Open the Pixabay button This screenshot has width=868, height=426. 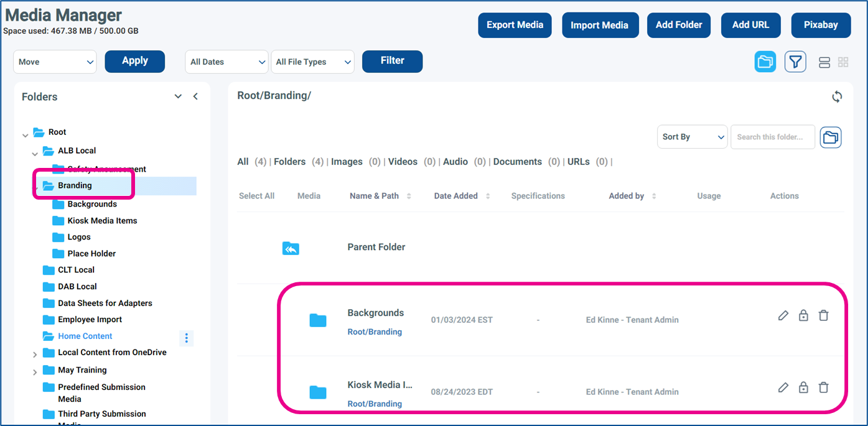coord(821,25)
